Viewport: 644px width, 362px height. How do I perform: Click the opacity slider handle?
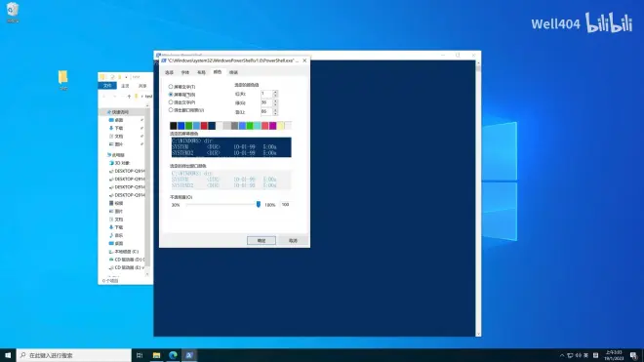[x=259, y=204]
